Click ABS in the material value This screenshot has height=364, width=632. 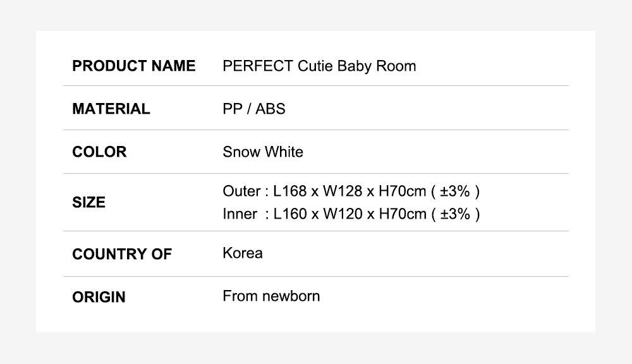click(x=270, y=109)
